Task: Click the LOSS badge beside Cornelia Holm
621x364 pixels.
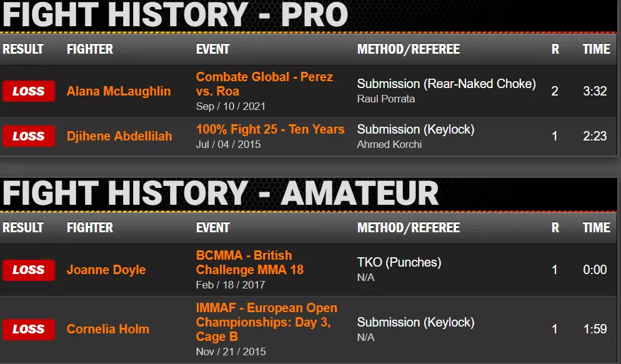Action: pos(29,329)
